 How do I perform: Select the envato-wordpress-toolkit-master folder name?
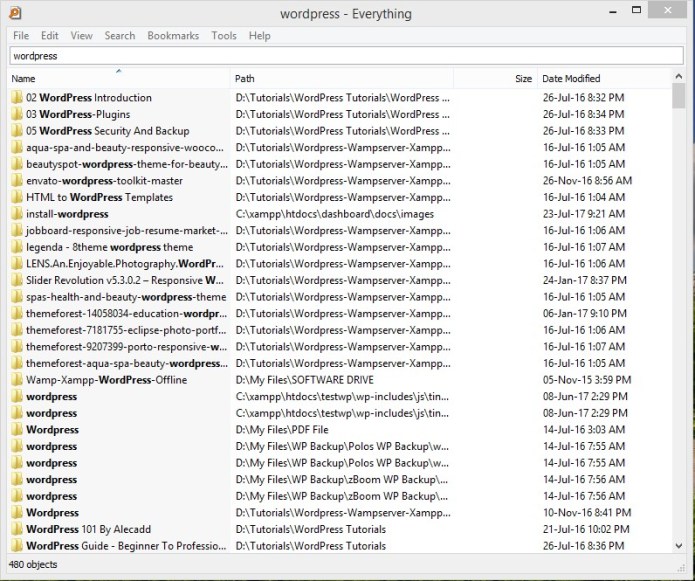[104, 181]
